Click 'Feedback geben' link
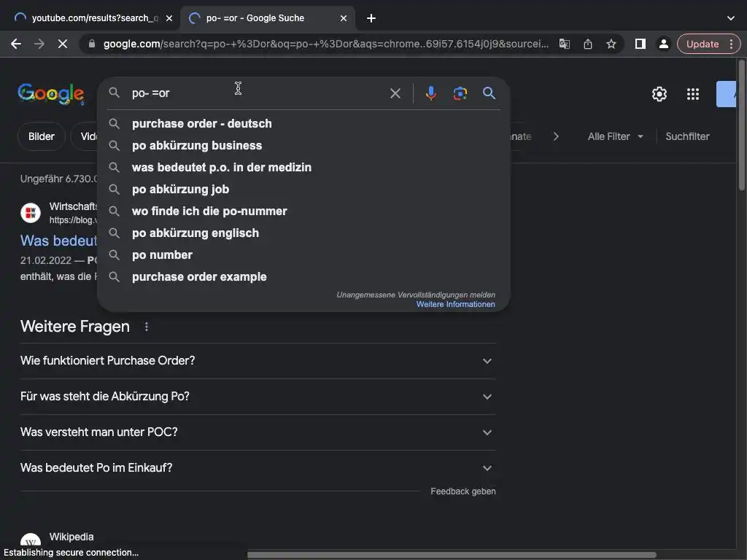The image size is (747, 560). pos(463,491)
